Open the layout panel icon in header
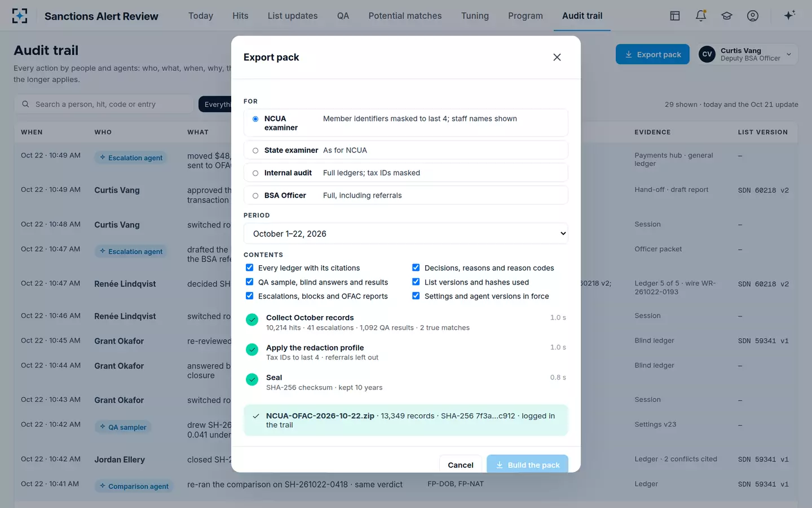812x508 pixels. (675, 16)
